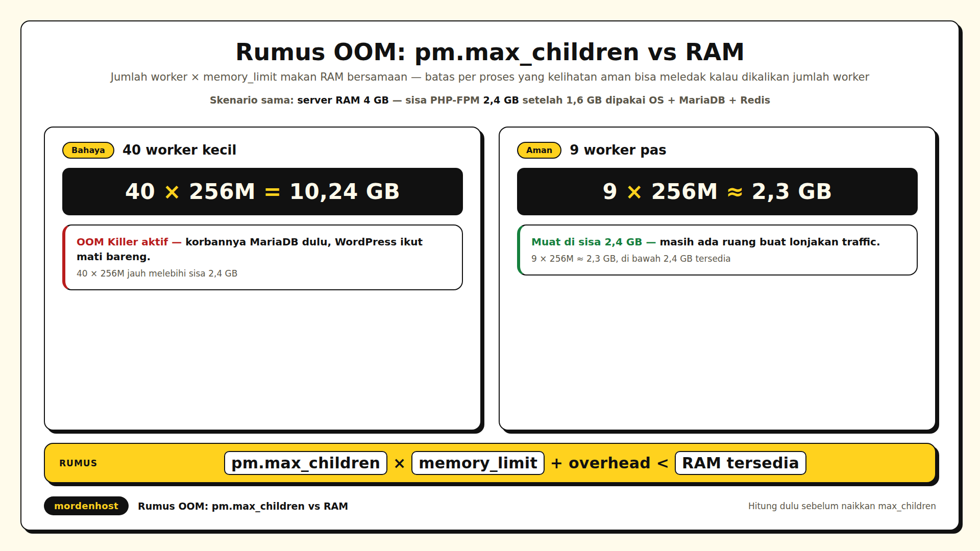This screenshot has height=551, width=980.
Task: Click the subtitle starting "Jumlah worker × memory_limit"
Action: tap(490, 77)
